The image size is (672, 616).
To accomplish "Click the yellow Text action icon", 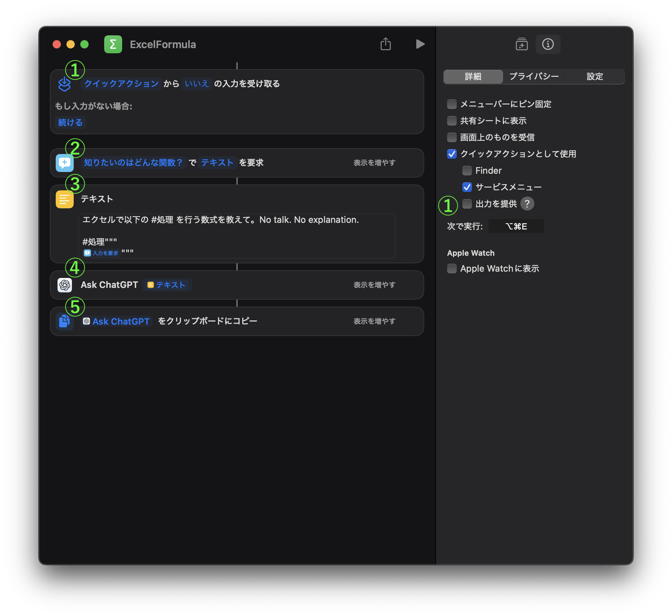I will tap(65, 199).
